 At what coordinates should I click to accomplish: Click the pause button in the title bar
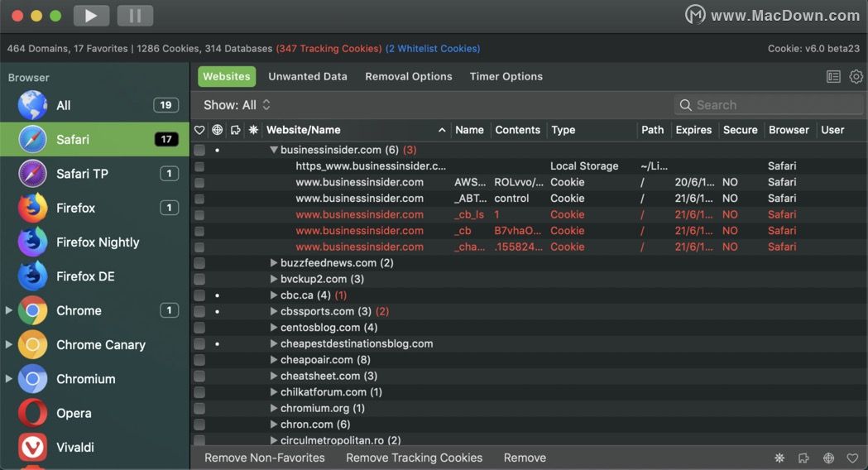pyautogui.click(x=135, y=16)
